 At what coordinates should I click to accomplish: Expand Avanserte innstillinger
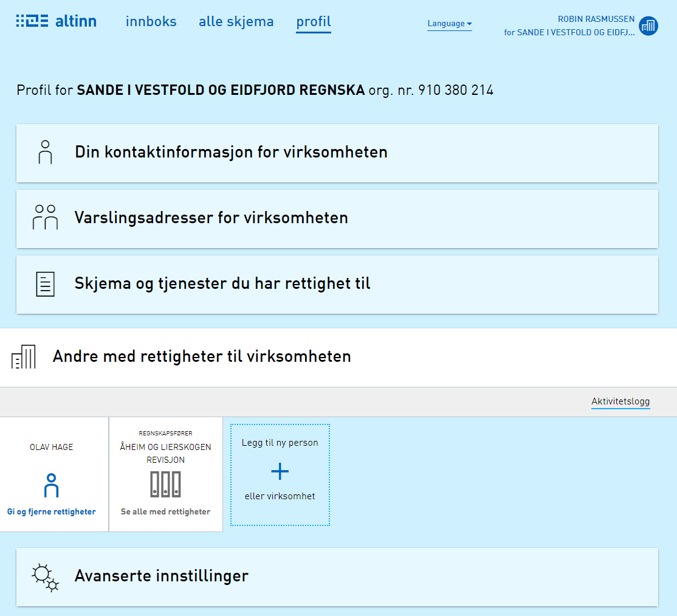click(337, 576)
